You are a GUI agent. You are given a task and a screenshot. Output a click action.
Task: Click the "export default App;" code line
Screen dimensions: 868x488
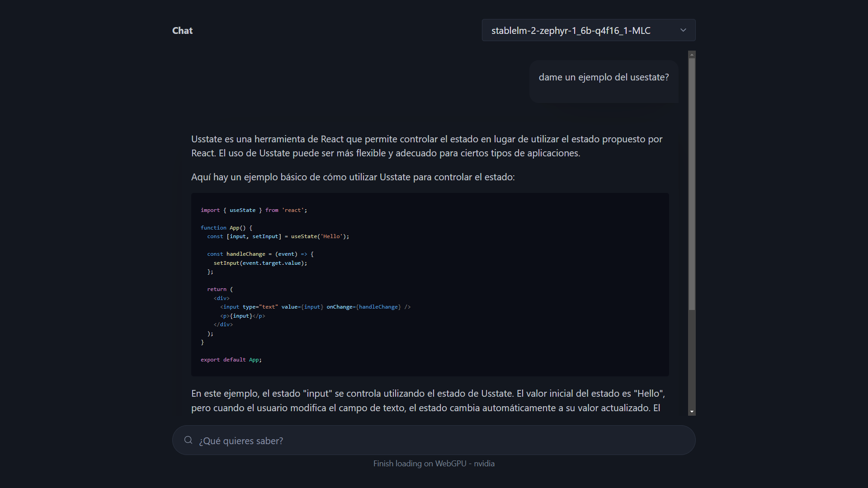tap(231, 360)
